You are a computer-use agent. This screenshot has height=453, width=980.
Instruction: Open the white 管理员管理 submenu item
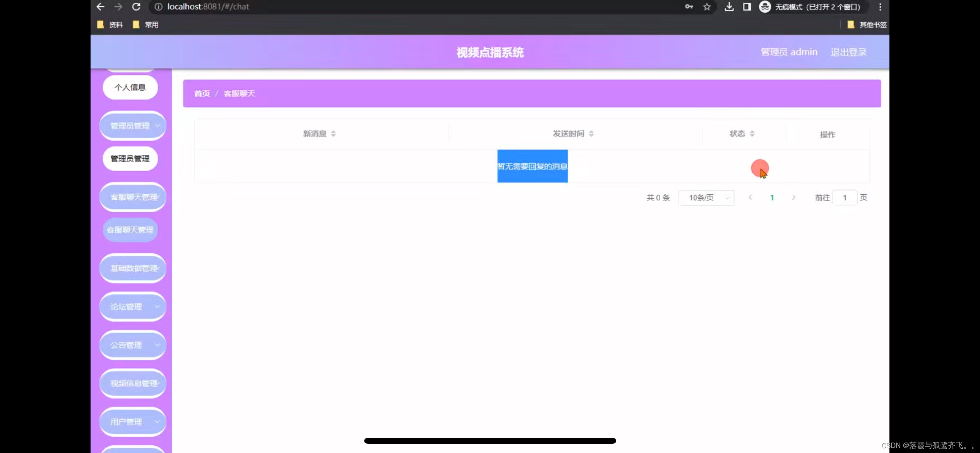[x=130, y=159]
